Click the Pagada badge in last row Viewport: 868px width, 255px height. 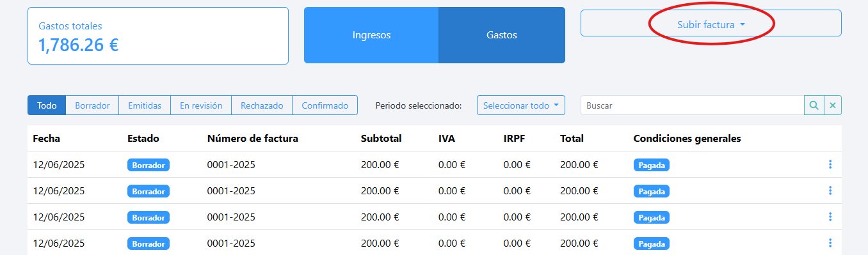point(652,243)
